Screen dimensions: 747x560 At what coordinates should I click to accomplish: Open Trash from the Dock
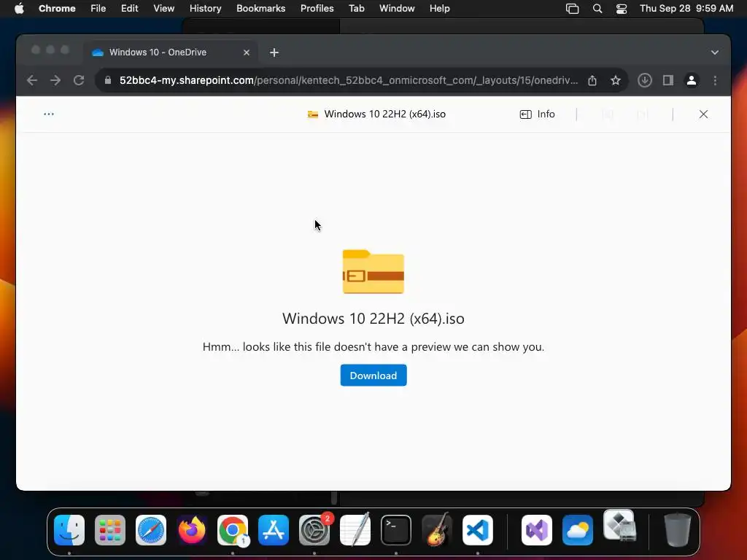677,530
